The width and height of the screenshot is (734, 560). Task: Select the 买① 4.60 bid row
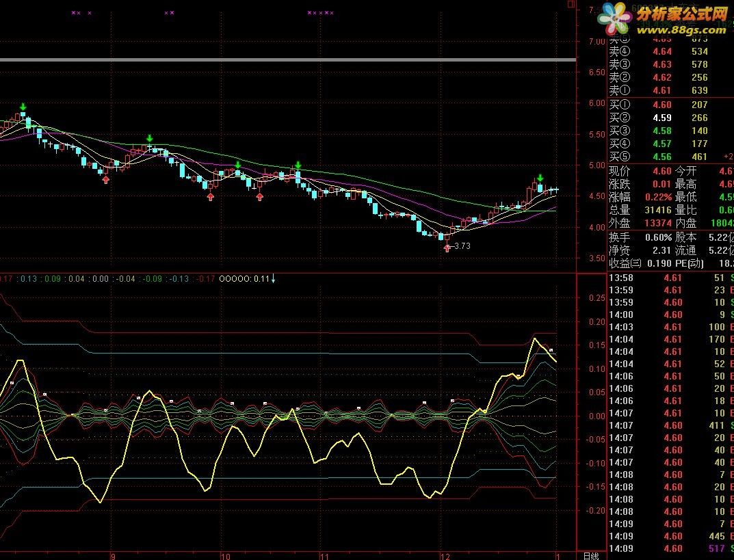(x=671, y=105)
